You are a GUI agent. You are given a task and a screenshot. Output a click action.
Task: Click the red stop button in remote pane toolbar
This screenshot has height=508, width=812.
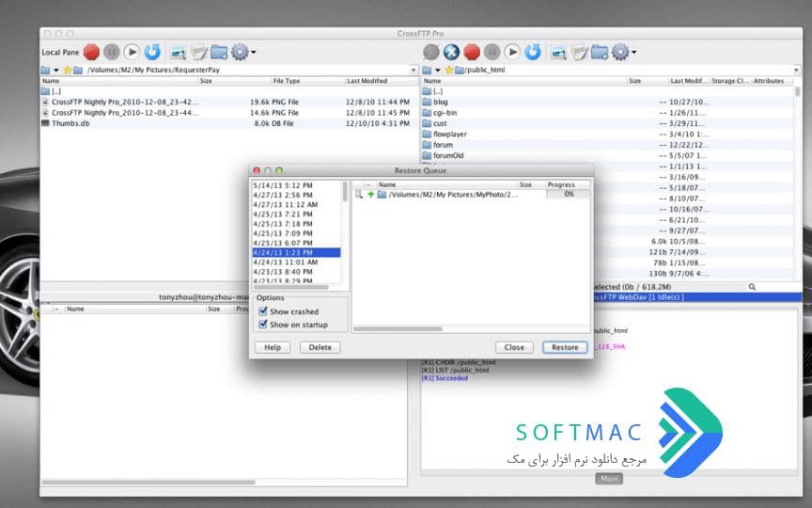[471, 52]
